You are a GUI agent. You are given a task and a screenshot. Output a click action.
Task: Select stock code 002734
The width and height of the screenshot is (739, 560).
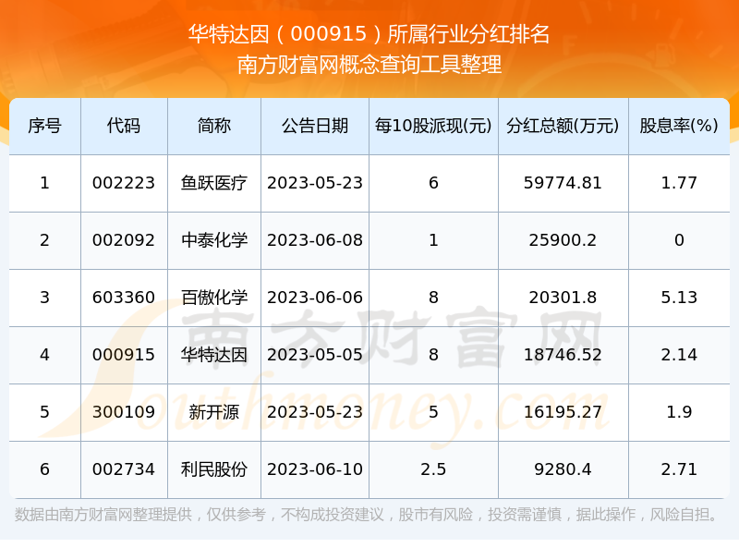124,469
